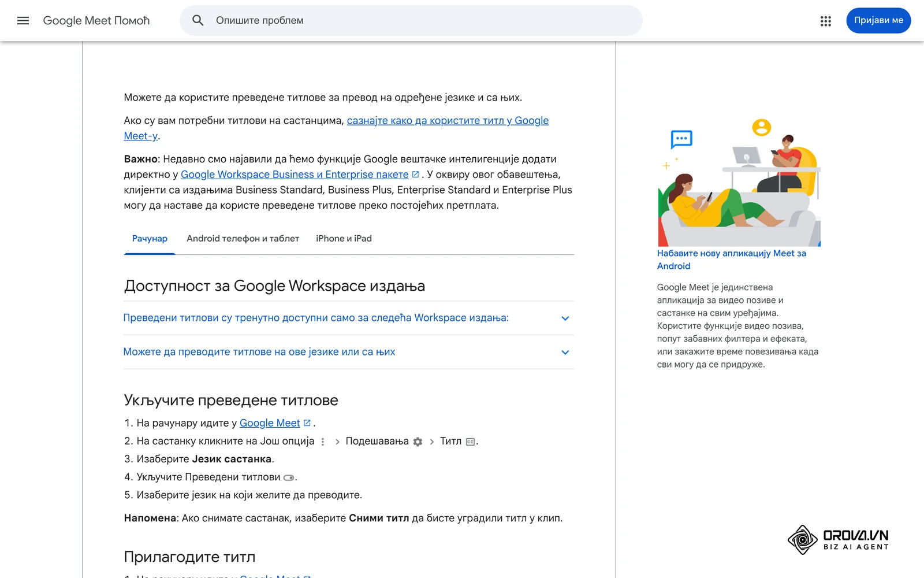The width and height of the screenshot is (924, 578).
Task: Open the Google apps grid
Action: pyautogui.click(x=826, y=21)
